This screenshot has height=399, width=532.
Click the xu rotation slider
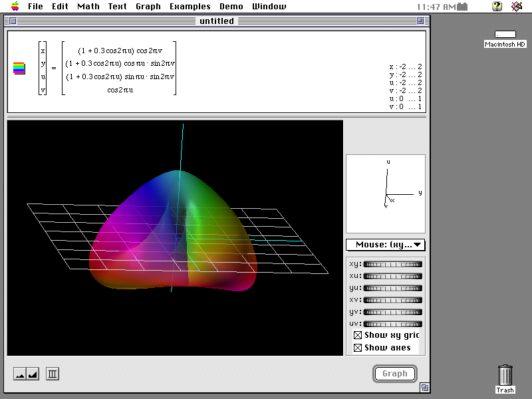pyautogui.click(x=392, y=276)
